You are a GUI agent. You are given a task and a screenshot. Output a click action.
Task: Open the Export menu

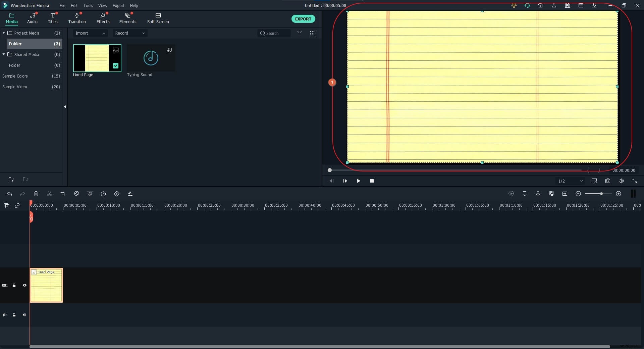(x=118, y=5)
